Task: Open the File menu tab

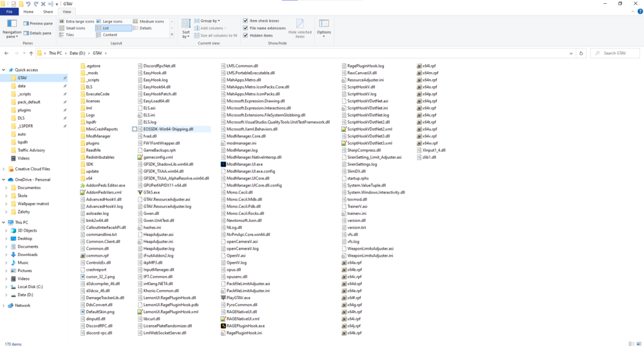Action: (x=9, y=12)
